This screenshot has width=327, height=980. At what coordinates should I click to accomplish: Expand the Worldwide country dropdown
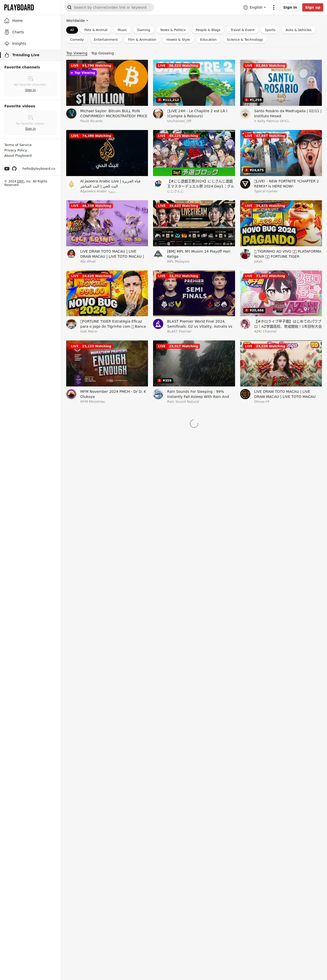77,21
